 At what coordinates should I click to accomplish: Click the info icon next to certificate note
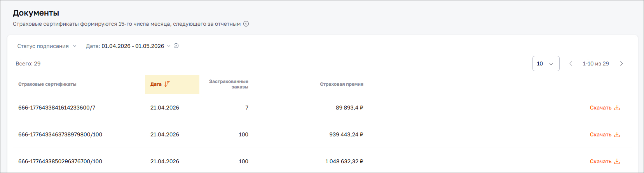click(x=246, y=24)
